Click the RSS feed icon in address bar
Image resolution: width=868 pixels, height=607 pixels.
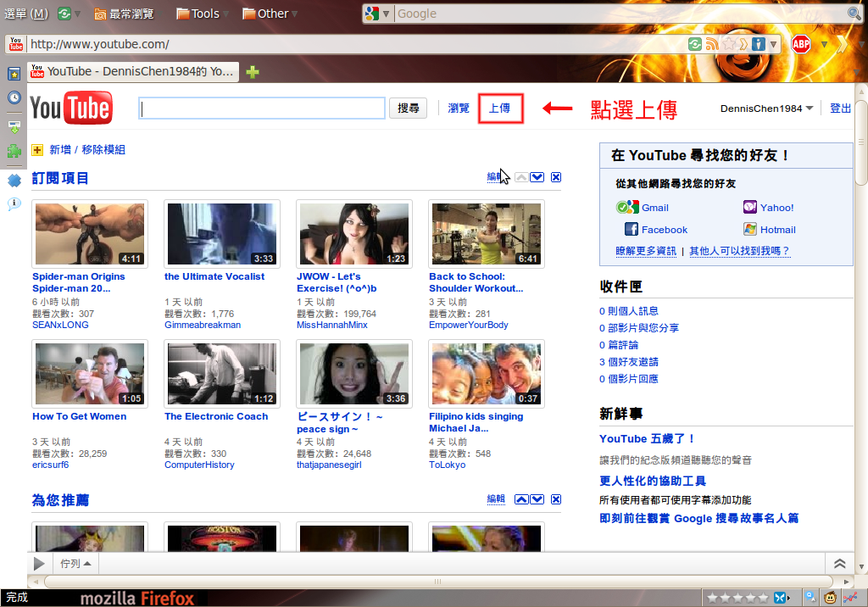[x=712, y=44]
